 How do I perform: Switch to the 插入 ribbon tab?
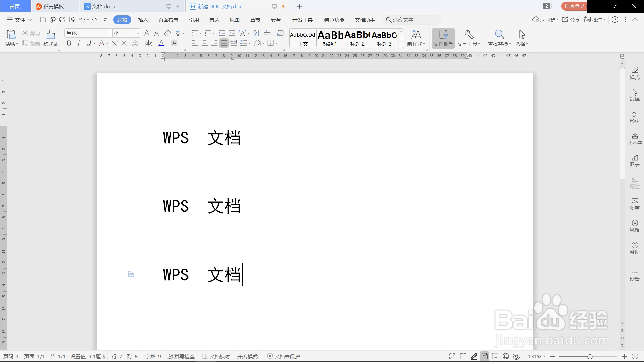pyautogui.click(x=143, y=19)
